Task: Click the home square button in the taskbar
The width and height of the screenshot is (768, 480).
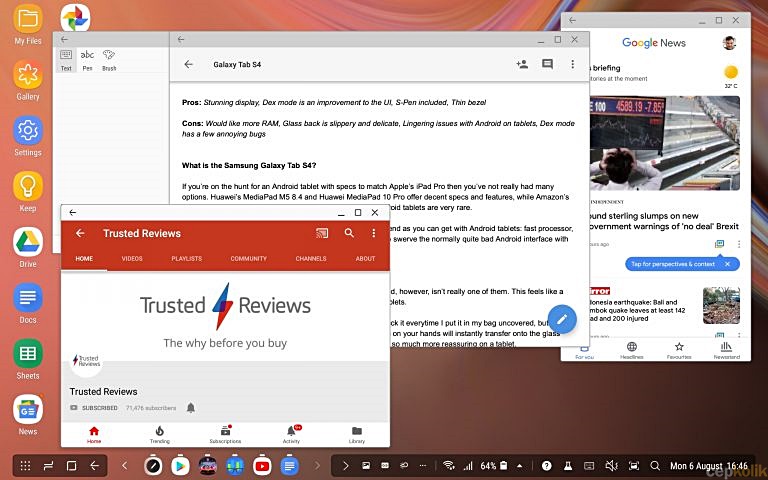Action: point(72,466)
